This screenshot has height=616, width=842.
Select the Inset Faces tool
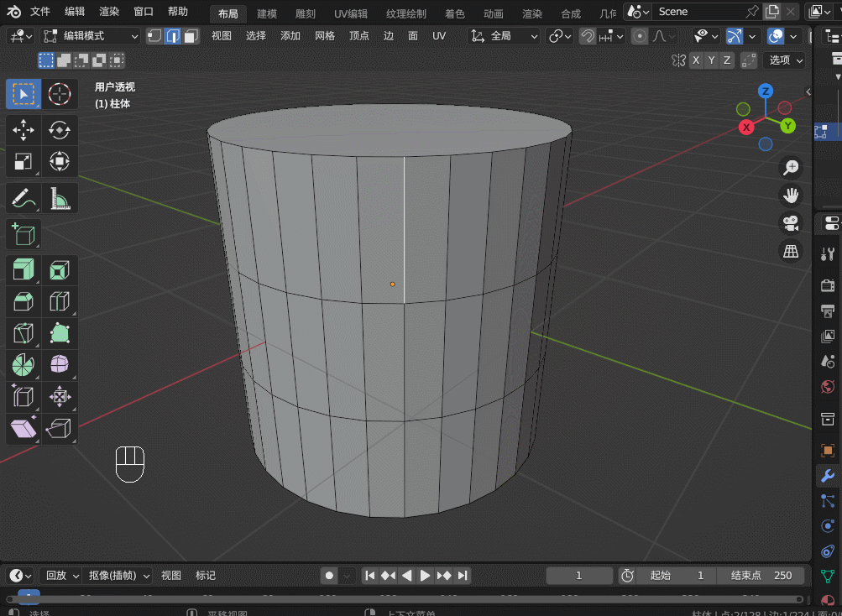pos(60,270)
